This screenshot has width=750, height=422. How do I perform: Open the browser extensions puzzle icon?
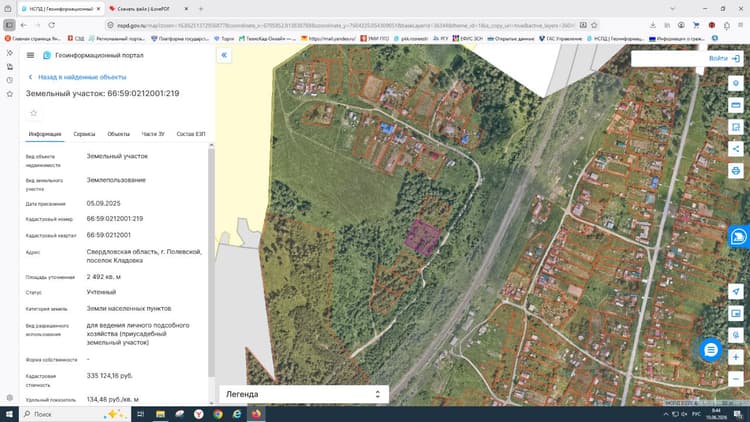coord(727,25)
